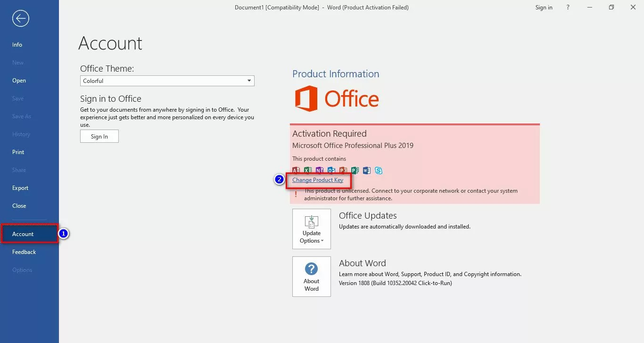Minimize the Word window

[589, 7]
